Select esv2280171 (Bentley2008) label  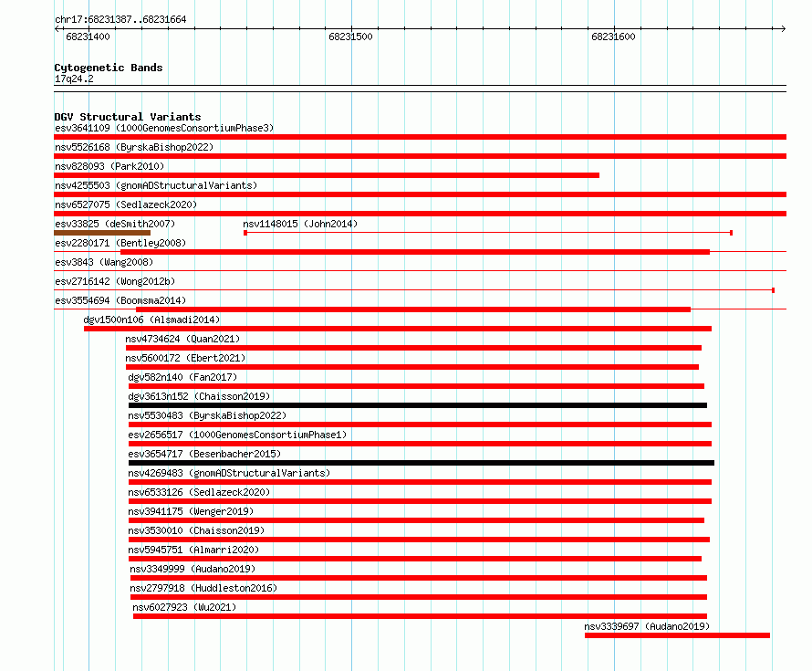point(120,243)
